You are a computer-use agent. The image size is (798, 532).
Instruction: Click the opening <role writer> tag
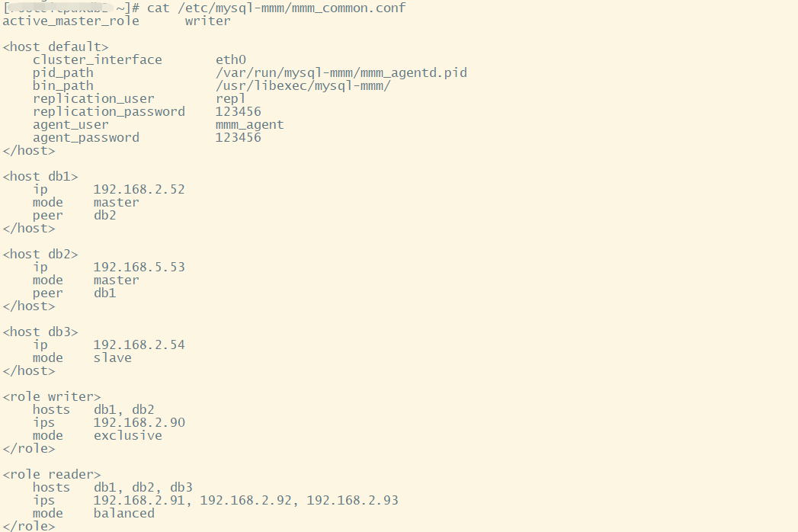(x=52, y=396)
